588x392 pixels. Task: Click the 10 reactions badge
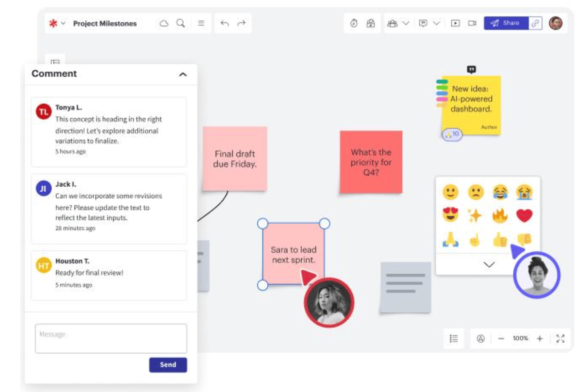pos(452,134)
